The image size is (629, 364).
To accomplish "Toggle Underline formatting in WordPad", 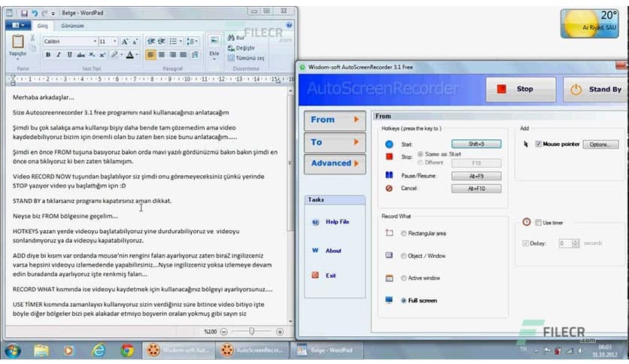I will 69,54.
